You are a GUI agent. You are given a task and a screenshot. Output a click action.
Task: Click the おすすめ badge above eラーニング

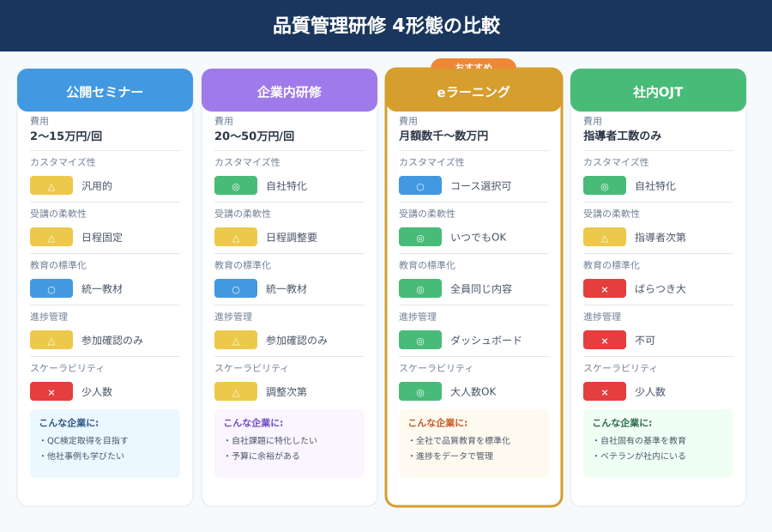473,64
